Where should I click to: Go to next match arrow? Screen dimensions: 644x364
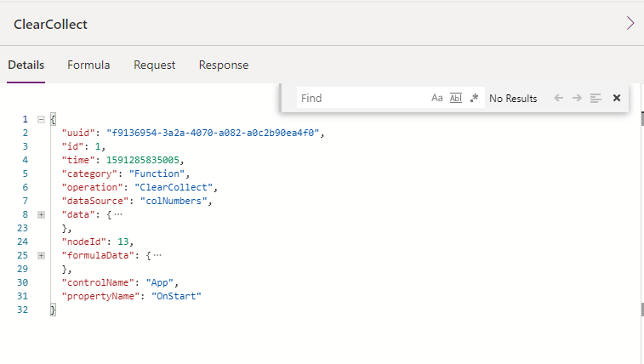coord(577,98)
